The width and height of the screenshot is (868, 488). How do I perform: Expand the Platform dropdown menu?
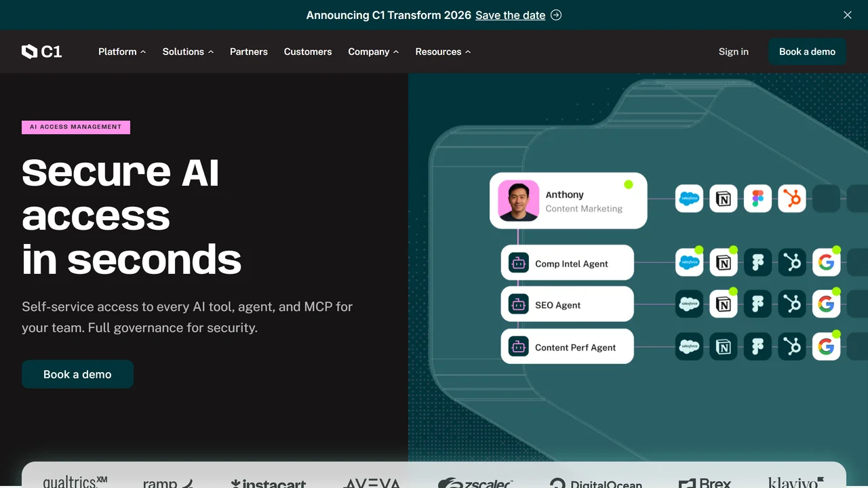pos(122,52)
